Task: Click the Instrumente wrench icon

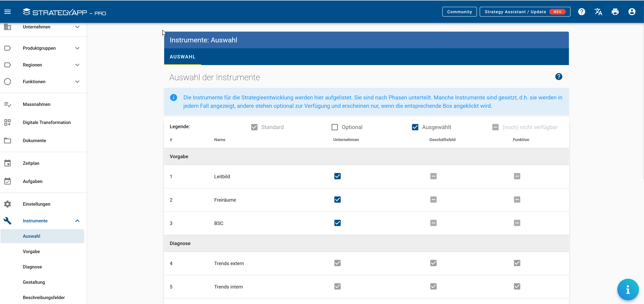Action: [8, 221]
